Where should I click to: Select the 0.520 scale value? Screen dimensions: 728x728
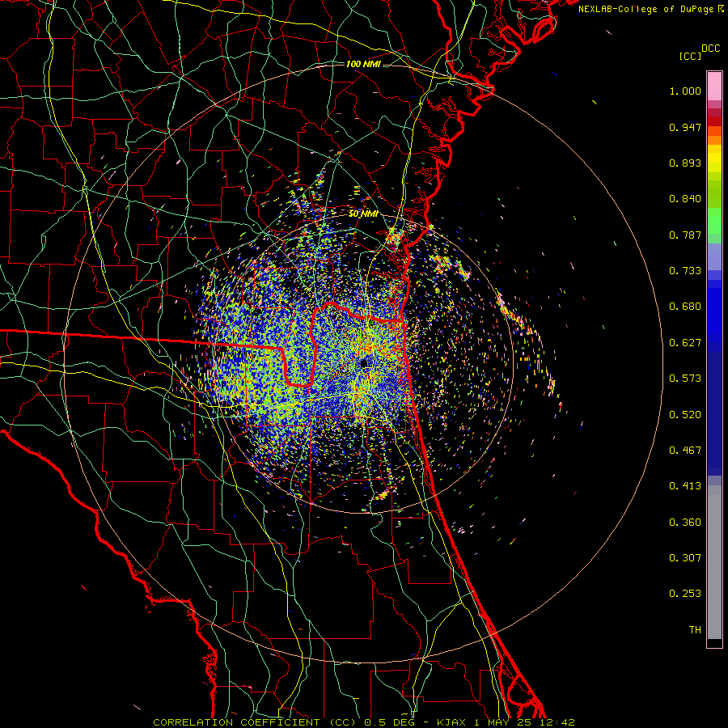click(685, 415)
